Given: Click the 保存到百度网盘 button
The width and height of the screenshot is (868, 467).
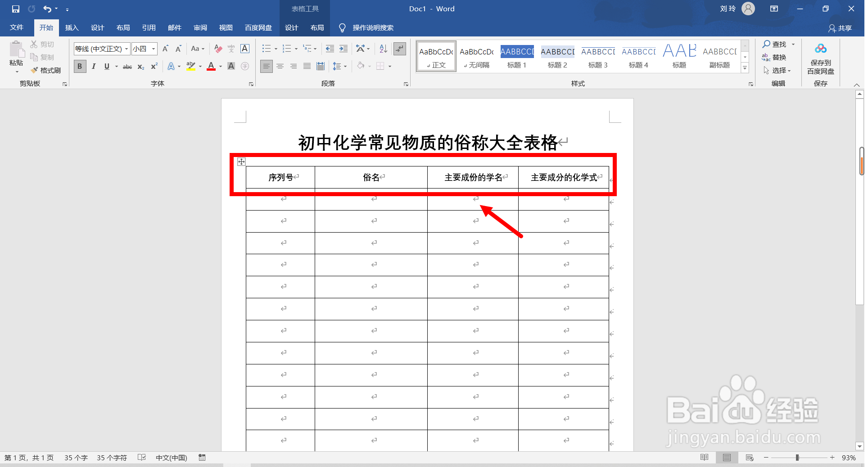Looking at the screenshot, I should [x=820, y=58].
